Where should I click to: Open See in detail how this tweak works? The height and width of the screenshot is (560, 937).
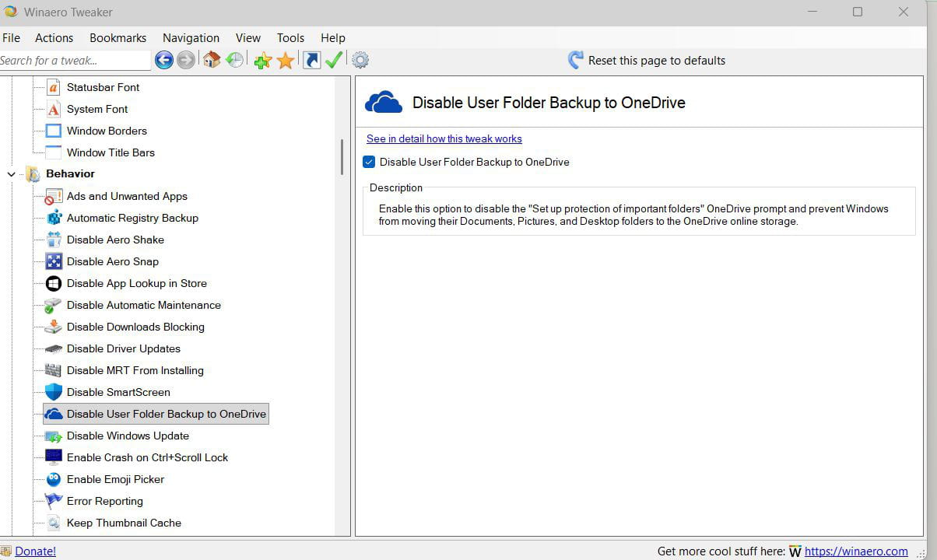point(444,138)
